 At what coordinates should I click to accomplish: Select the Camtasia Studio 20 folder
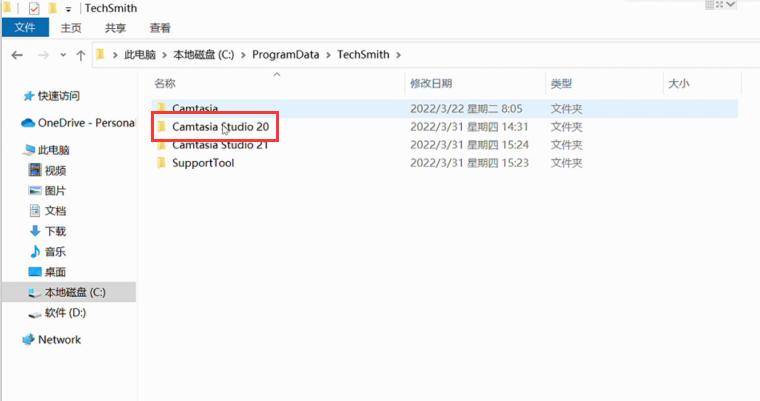[219, 127]
